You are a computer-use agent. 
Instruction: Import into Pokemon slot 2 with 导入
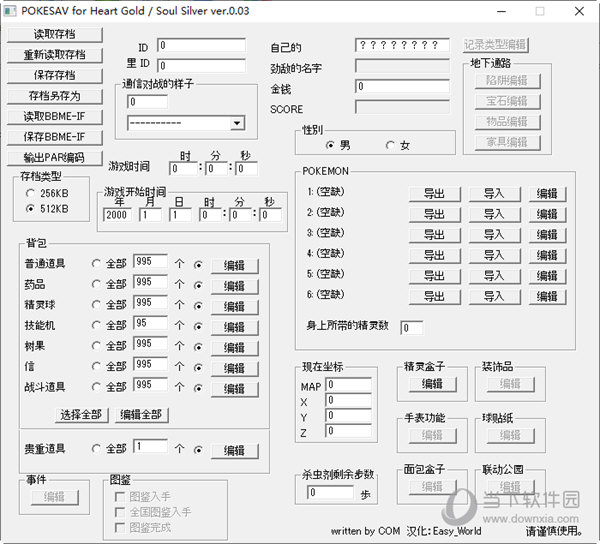(x=494, y=215)
